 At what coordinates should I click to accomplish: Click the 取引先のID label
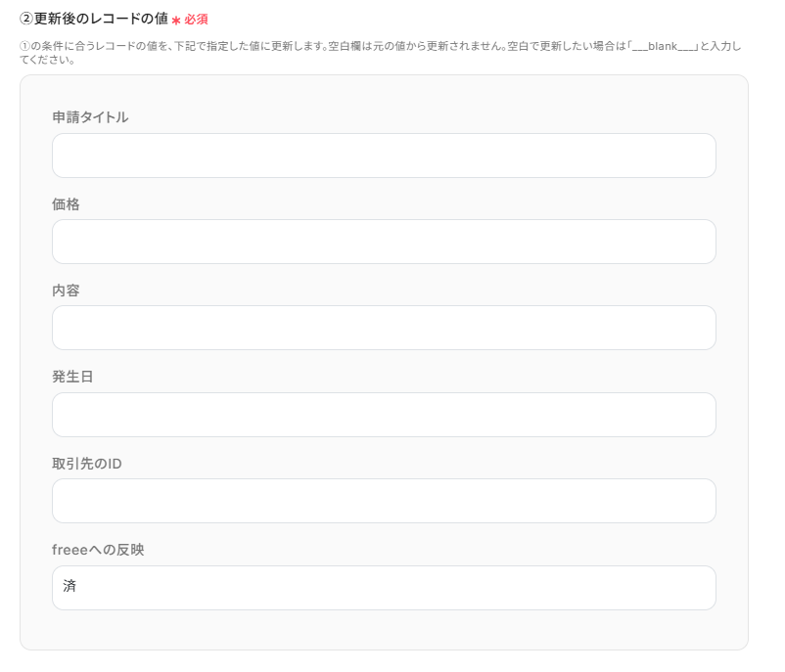pyautogui.click(x=87, y=464)
